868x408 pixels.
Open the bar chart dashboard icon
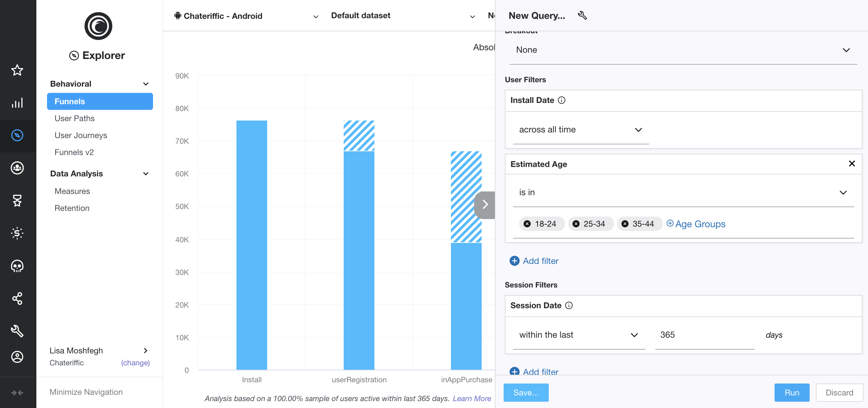coord(17,103)
